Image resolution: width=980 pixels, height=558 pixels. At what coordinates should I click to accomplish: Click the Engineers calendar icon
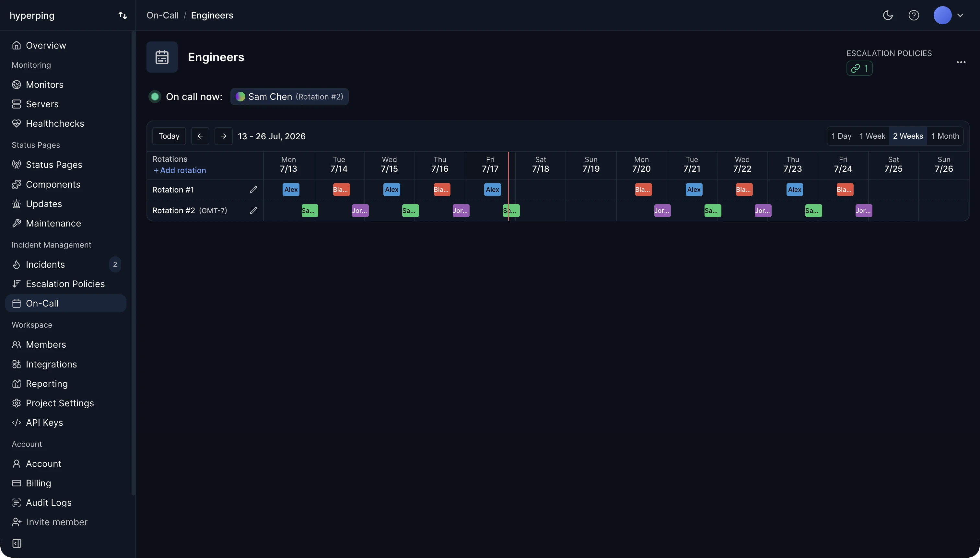162,57
